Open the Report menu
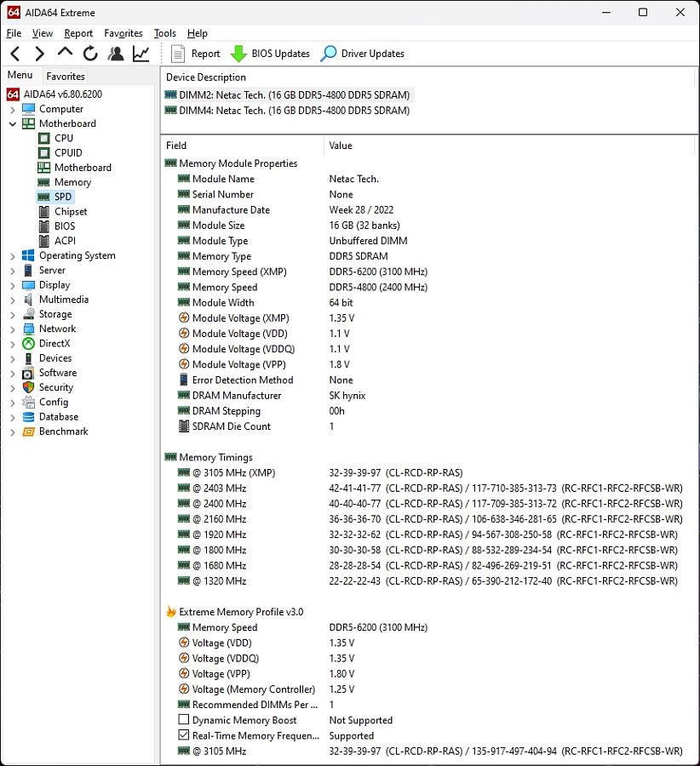The height and width of the screenshot is (766, 700). pyautogui.click(x=78, y=33)
